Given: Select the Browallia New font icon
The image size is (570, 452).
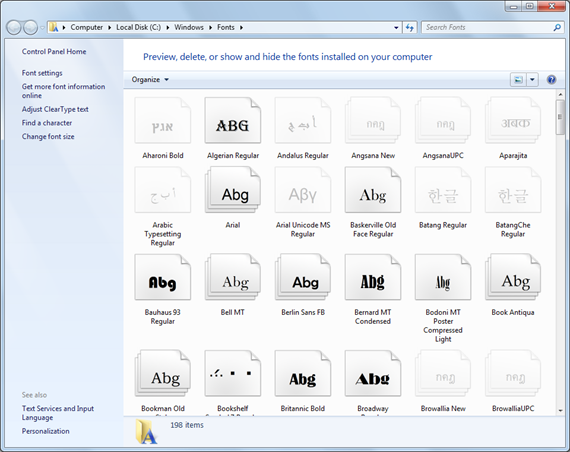Looking at the screenshot, I should point(443,373).
